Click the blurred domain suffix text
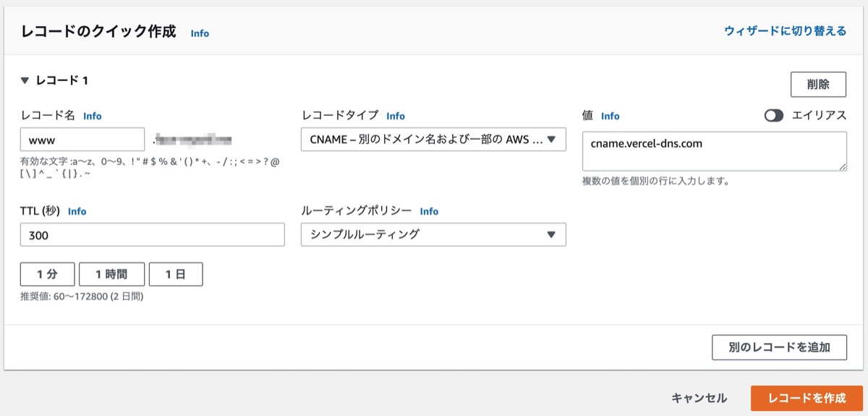 click(x=192, y=138)
